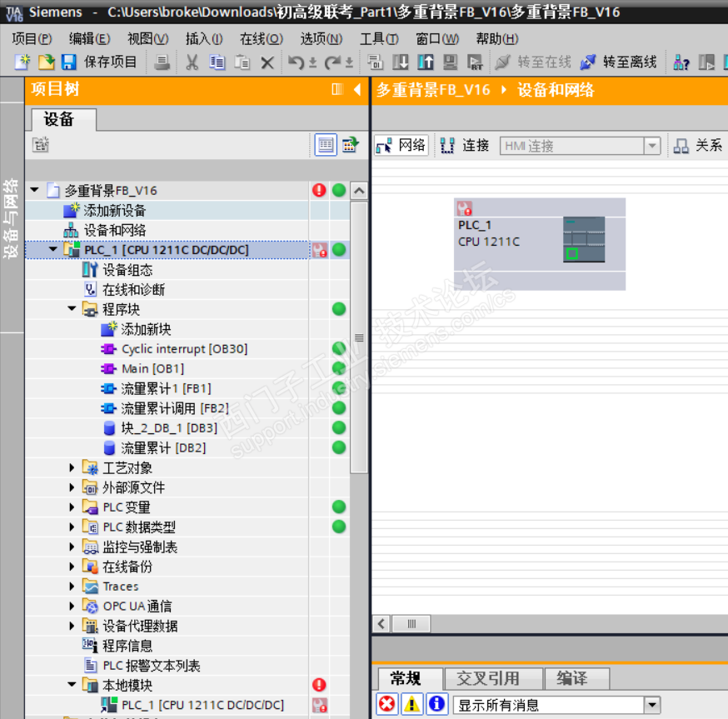The height and width of the screenshot is (719, 728).
Task: Start runtime on the PC icon
Action: pos(475,62)
